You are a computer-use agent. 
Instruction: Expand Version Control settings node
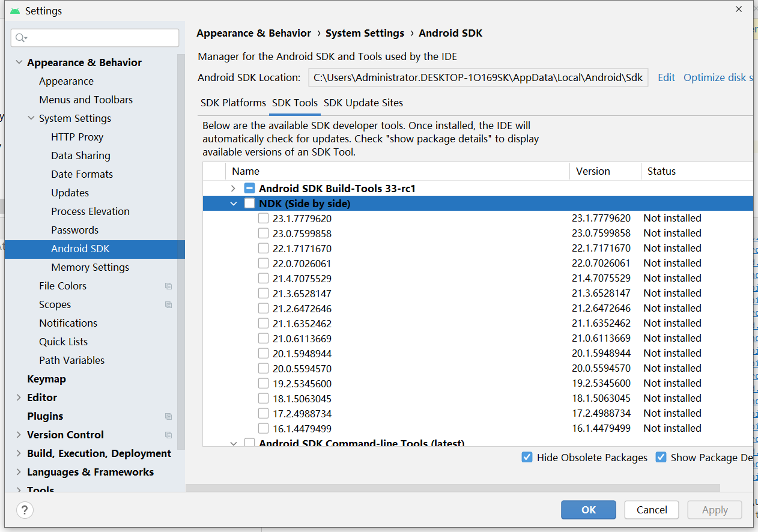click(x=19, y=435)
